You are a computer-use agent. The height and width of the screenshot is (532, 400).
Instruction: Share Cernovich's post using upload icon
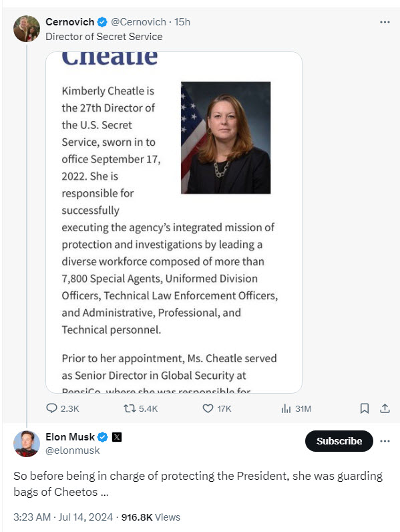coord(385,408)
